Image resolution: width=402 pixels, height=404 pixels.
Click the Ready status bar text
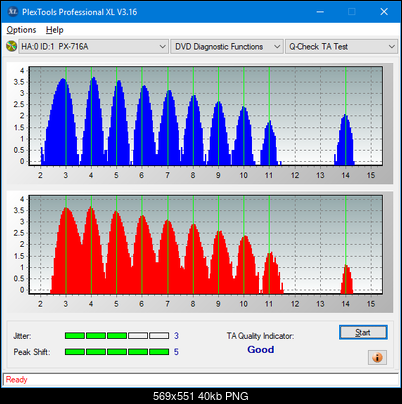click(x=17, y=380)
